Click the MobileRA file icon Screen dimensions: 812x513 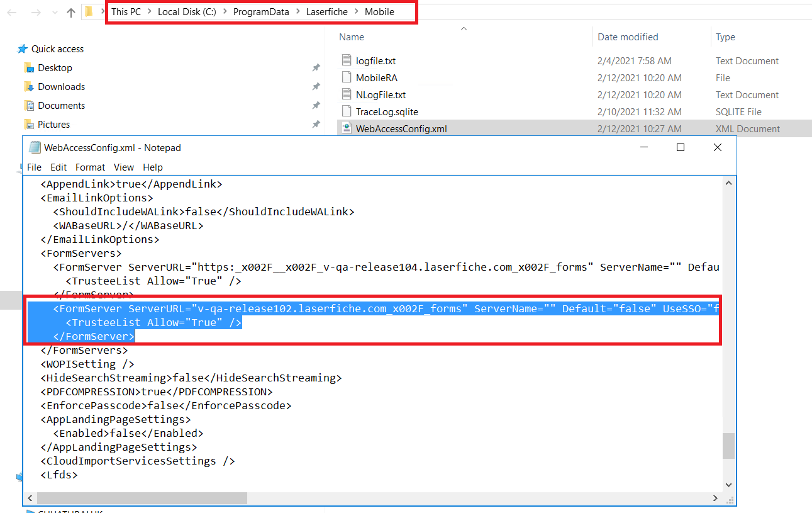pyautogui.click(x=346, y=77)
